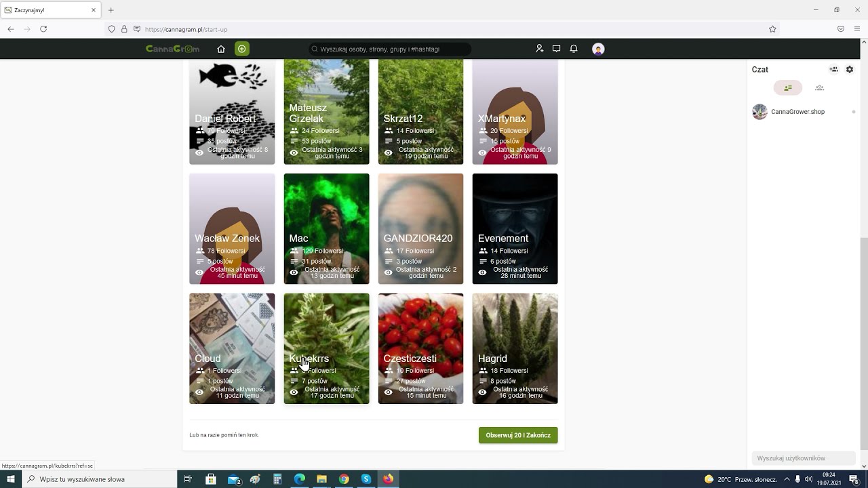
Task: Open Firefox application menu
Action: [858, 29]
